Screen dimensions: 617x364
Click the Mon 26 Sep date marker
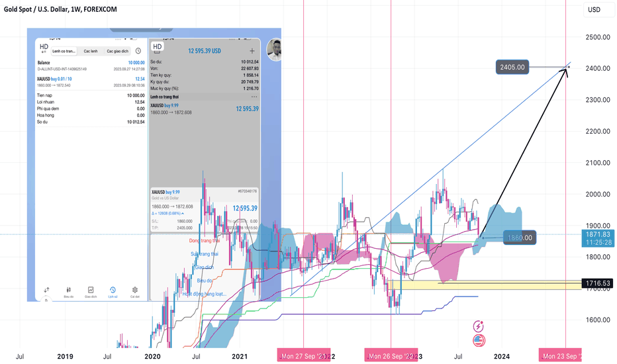[x=391, y=356]
